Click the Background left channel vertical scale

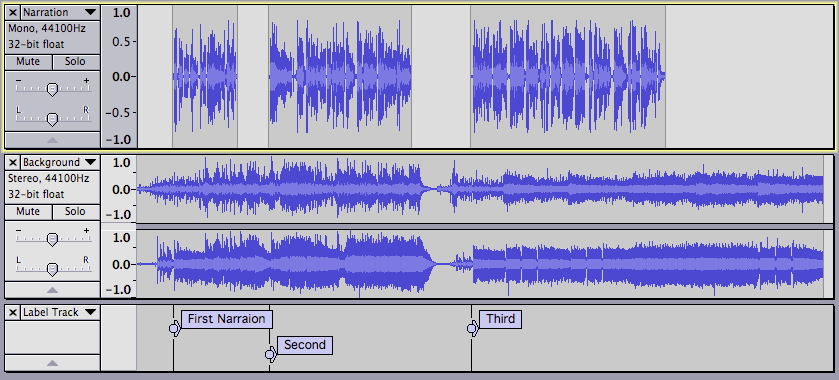119,189
